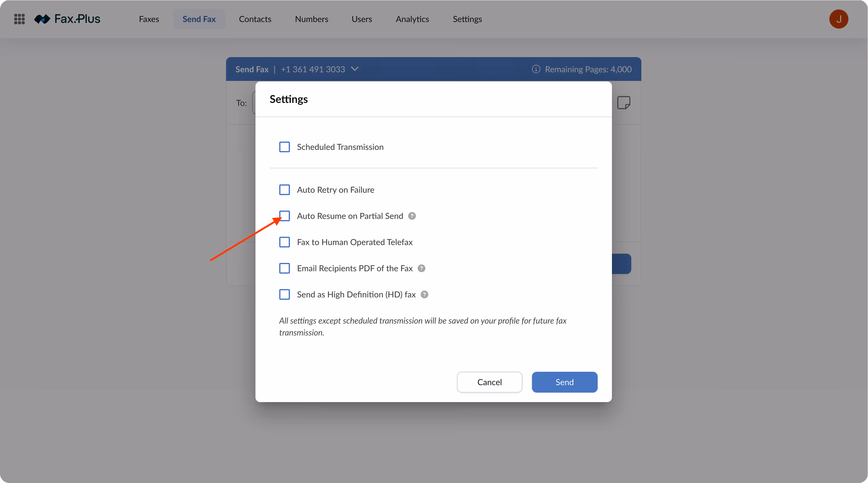This screenshot has width=868, height=483.
Task: Enable Fax to Human Operated Telefax
Action: [x=284, y=242]
